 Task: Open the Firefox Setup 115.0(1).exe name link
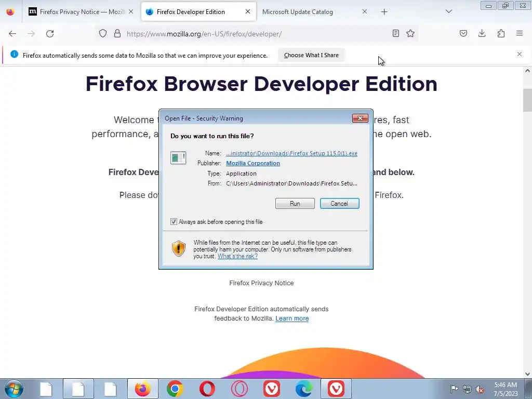(291, 153)
